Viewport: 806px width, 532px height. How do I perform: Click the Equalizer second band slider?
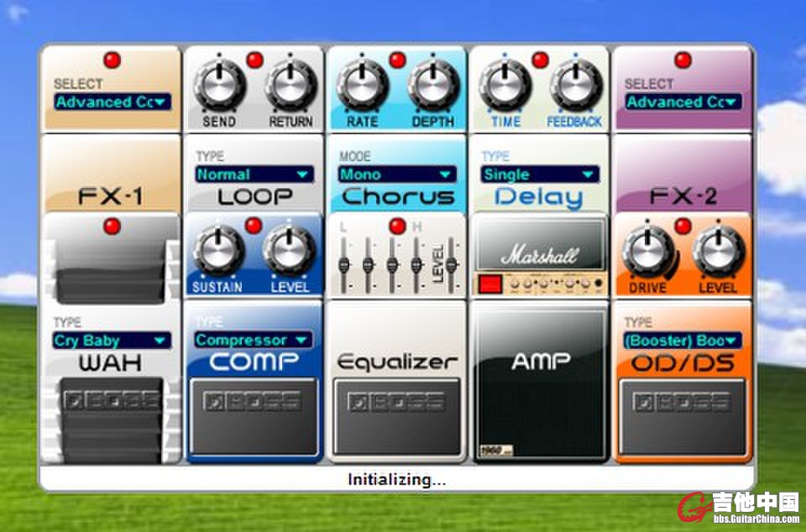click(x=368, y=265)
